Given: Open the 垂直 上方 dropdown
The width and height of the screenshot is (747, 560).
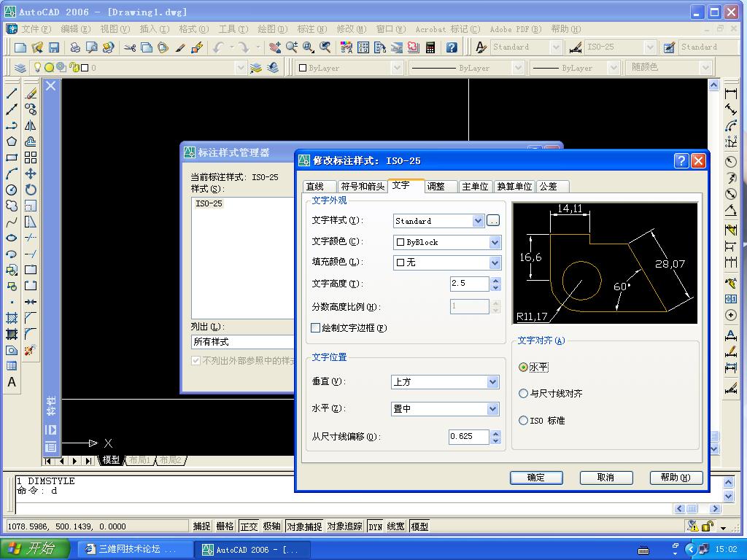Looking at the screenshot, I should point(492,382).
